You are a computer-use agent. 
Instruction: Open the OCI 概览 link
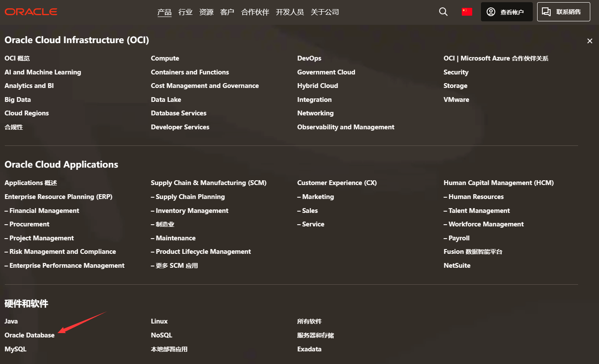(17, 58)
